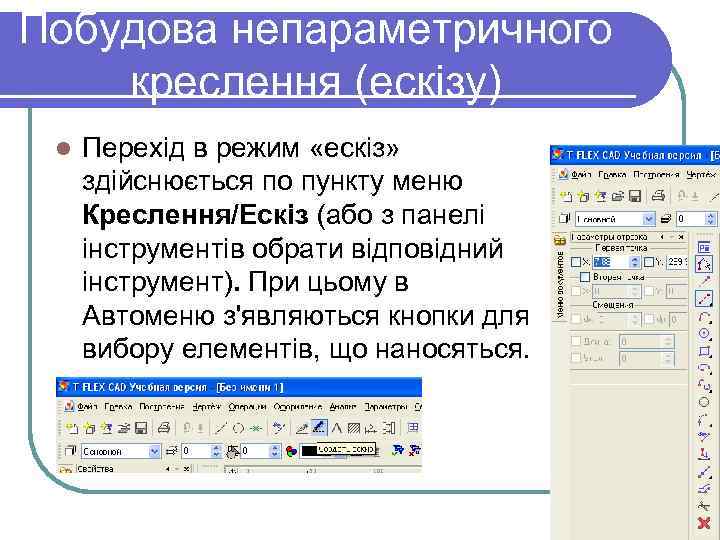Tick the greyed angle checkbox in parameters panel
720x540 pixels.
575,357
